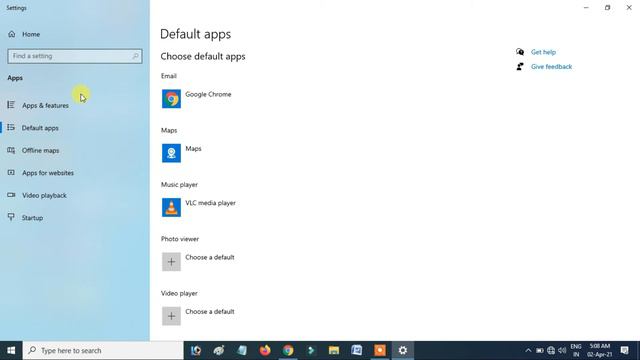This screenshot has height=360, width=640.
Task: Click the Give feedback person icon
Action: (520, 66)
